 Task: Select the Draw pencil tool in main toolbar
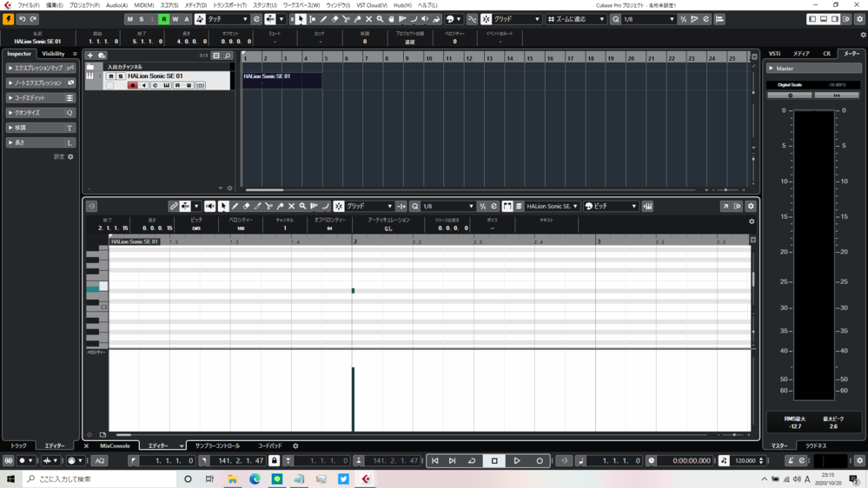click(323, 19)
